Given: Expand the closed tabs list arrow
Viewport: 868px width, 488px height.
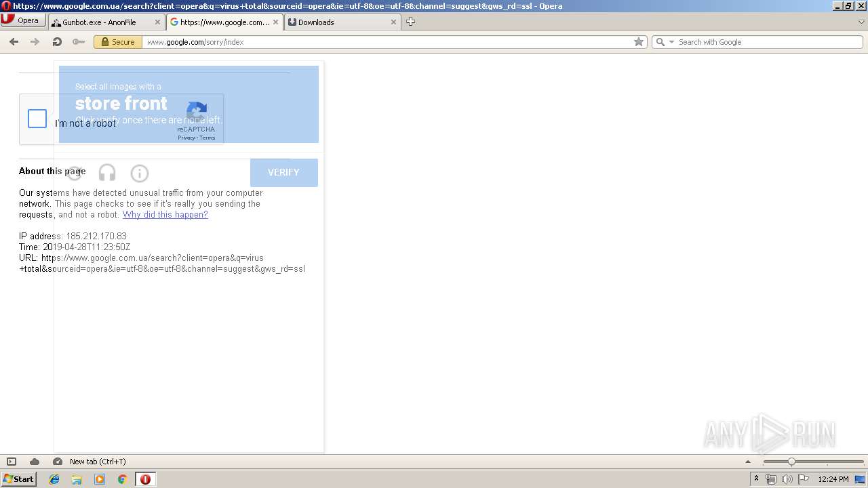Looking at the screenshot, I should coord(861,22).
